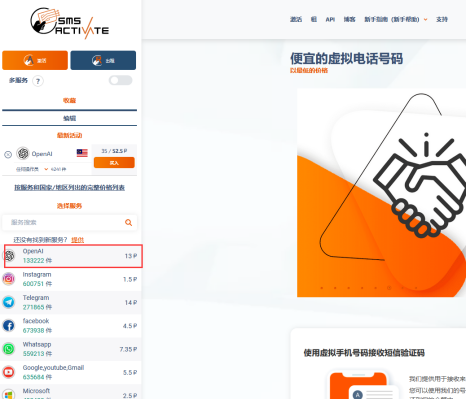Expand the beginner guide menu chevron

pyautogui.click(x=426, y=20)
